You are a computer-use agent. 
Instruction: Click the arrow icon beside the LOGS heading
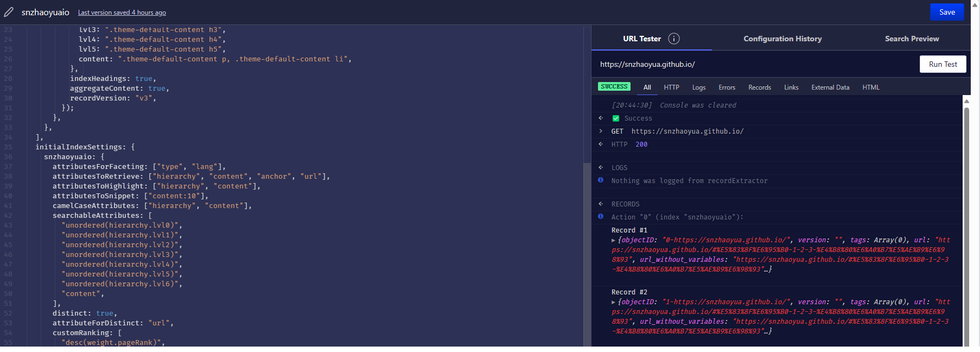[x=601, y=167]
